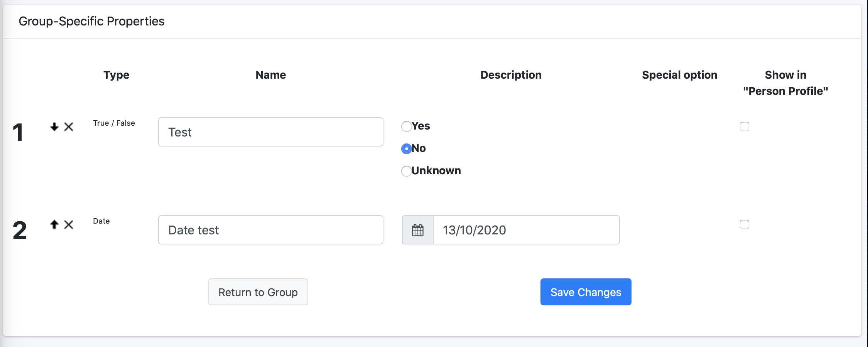The height and width of the screenshot is (347, 868).
Task: Click the Special option column header
Action: 680,75
